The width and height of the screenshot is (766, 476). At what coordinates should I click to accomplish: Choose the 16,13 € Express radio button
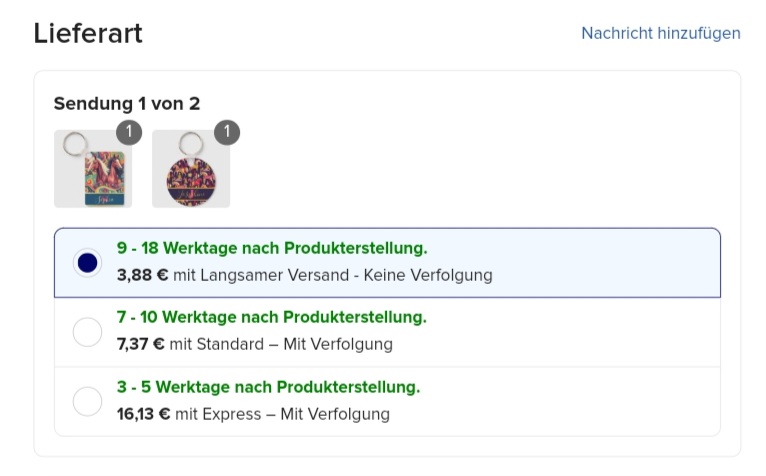pos(87,401)
